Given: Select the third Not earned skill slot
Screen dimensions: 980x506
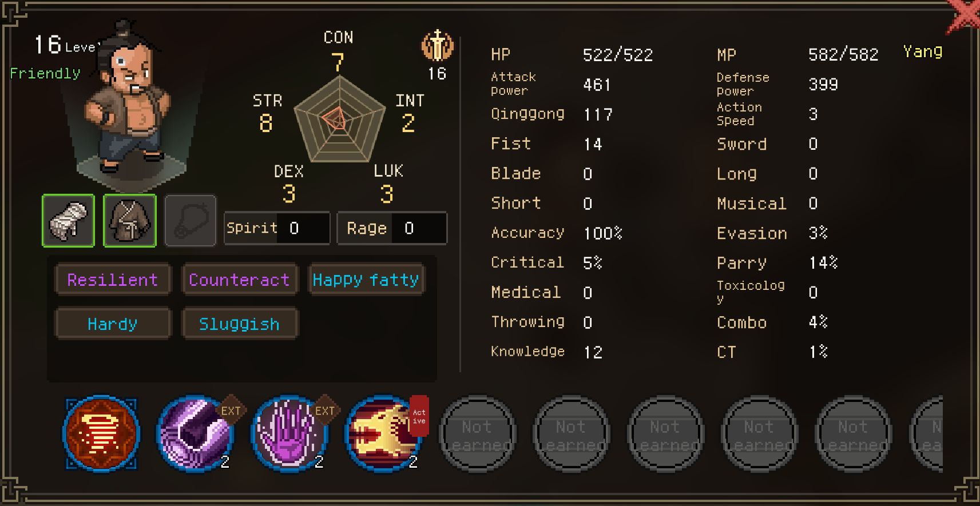Looking at the screenshot, I should click(x=665, y=434).
